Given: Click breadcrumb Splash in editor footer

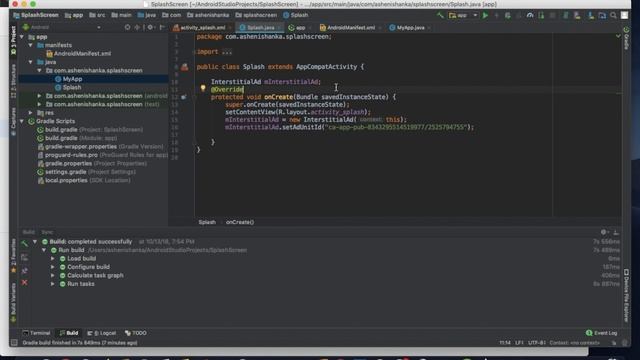Looking at the screenshot, I should point(207,222).
